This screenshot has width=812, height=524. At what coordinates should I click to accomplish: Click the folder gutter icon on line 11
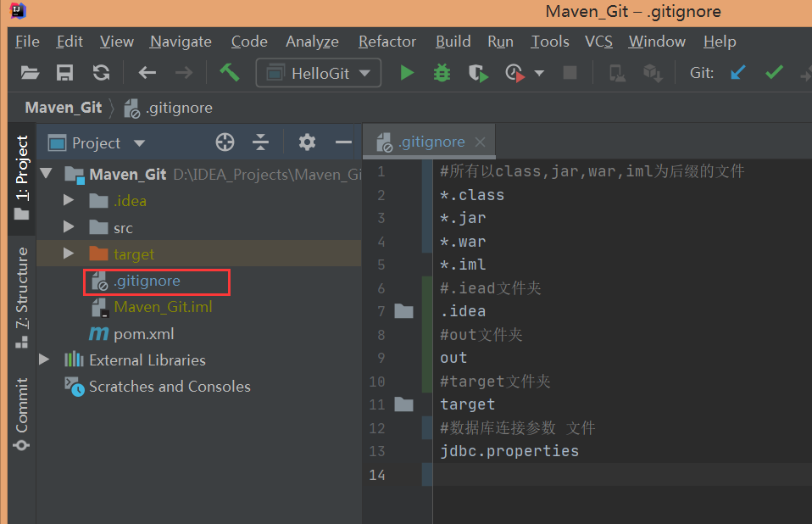point(404,404)
